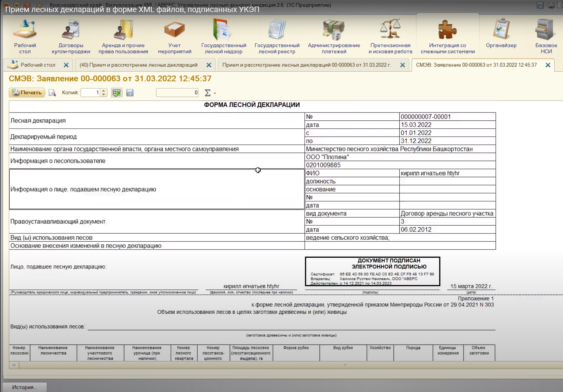Click the green spreadsheet edit icon
563x392 pixels.
[117, 93]
